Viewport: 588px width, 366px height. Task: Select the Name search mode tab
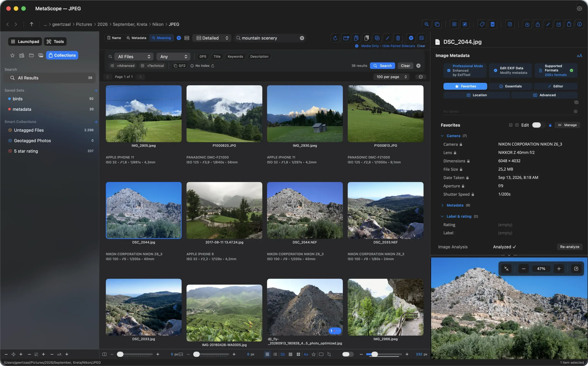coord(114,38)
